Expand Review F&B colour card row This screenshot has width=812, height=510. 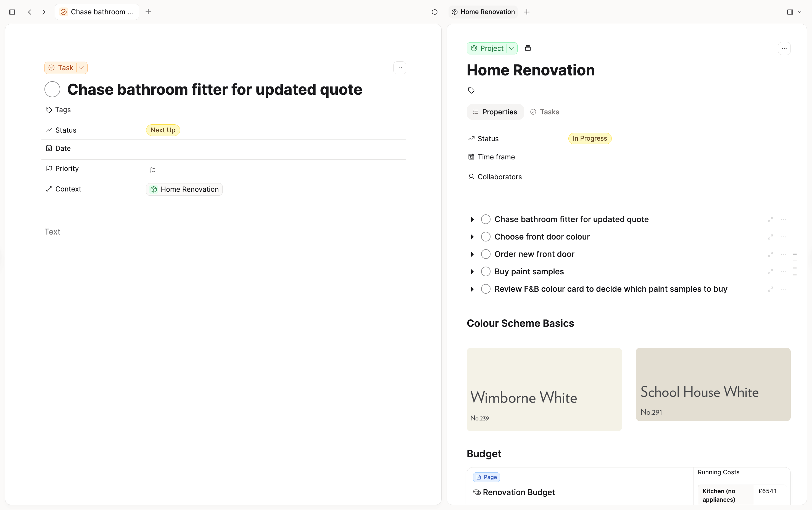(472, 290)
